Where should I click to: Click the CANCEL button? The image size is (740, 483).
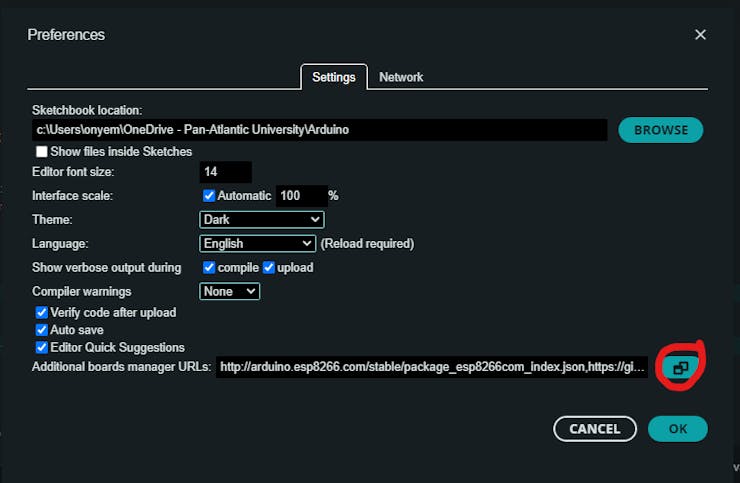(595, 429)
